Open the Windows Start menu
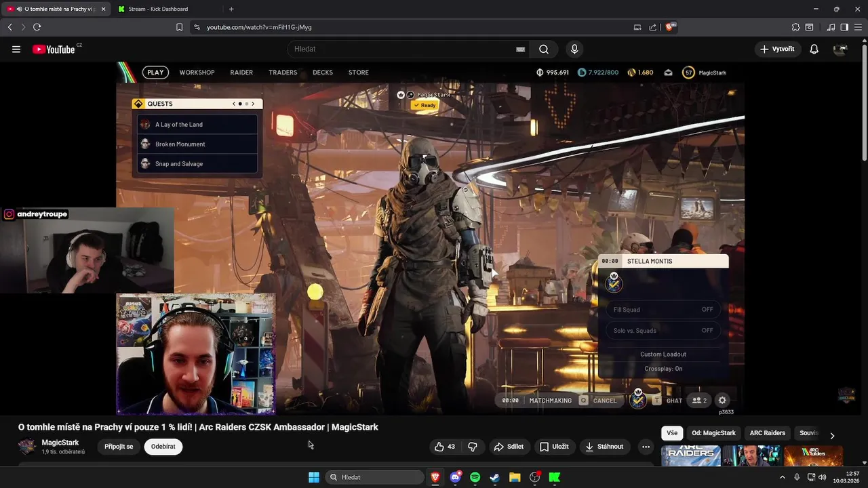This screenshot has height=488, width=868. (314, 477)
